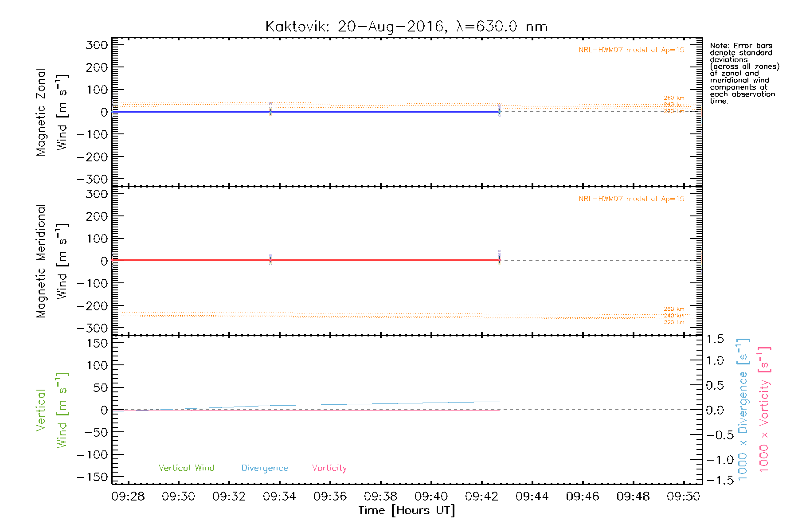This screenshot has width=798, height=532.
Task: Click the 09:28 time tick label
Action: pyautogui.click(x=128, y=496)
